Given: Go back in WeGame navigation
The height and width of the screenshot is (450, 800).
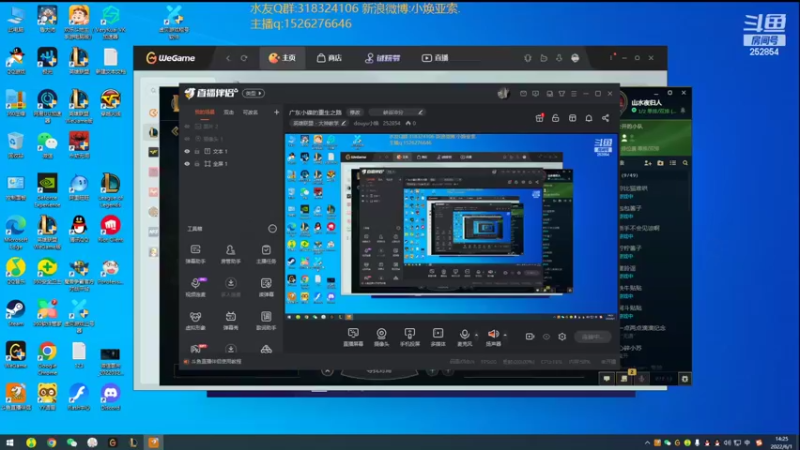Looking at the screenshot, I should tap(228, 58).
